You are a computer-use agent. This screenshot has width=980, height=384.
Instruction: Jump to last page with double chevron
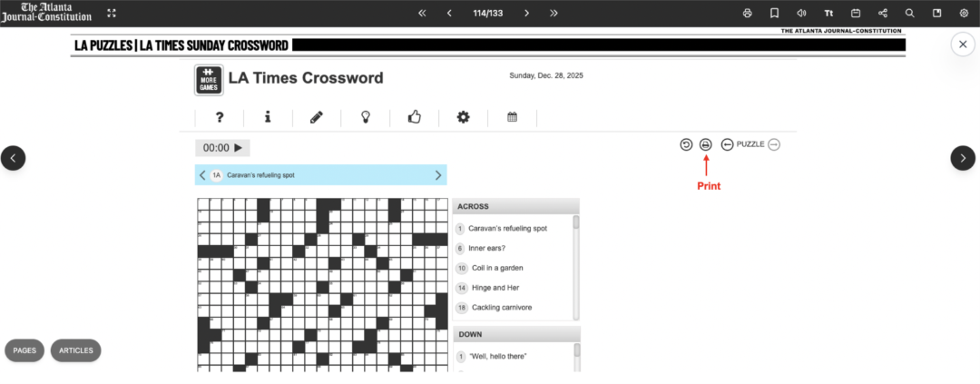coord(554,14)
